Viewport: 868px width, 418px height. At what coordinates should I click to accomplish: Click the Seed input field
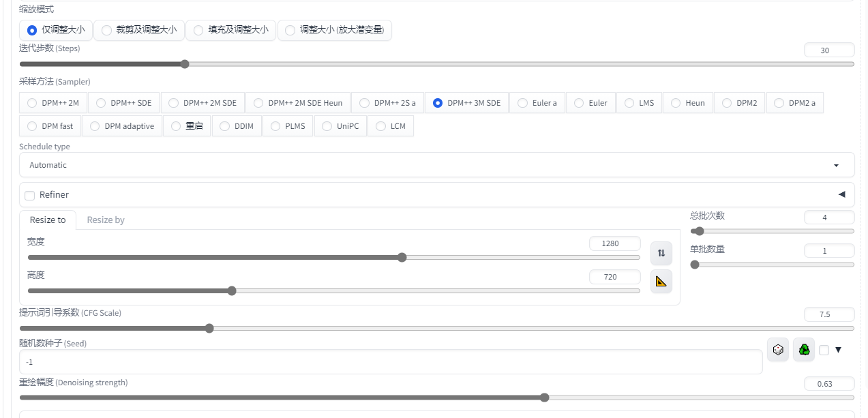click(x=390, y=362)
